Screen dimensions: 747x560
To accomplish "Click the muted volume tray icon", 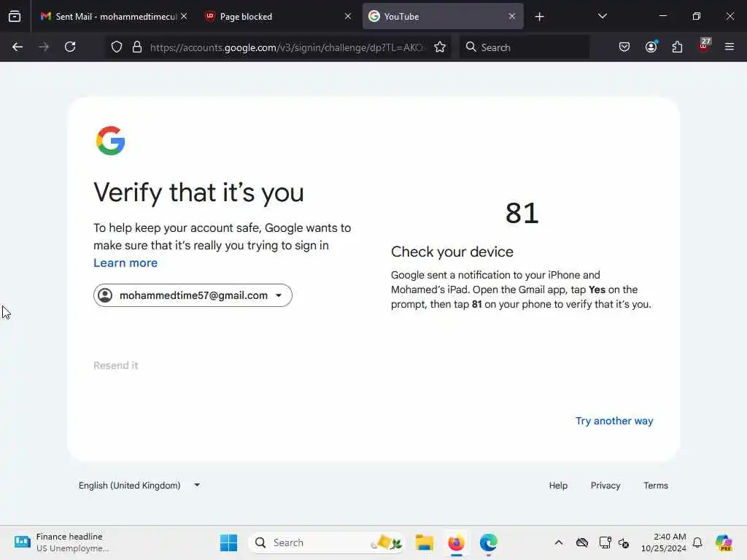I will [624, 542].
